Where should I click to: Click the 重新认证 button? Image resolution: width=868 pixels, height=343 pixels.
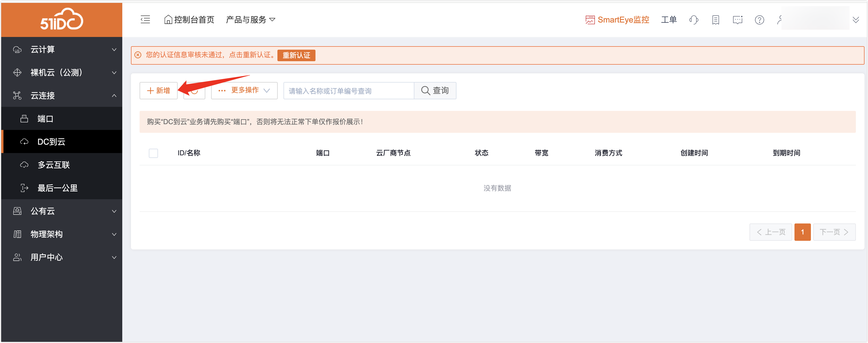coord(296,55)
